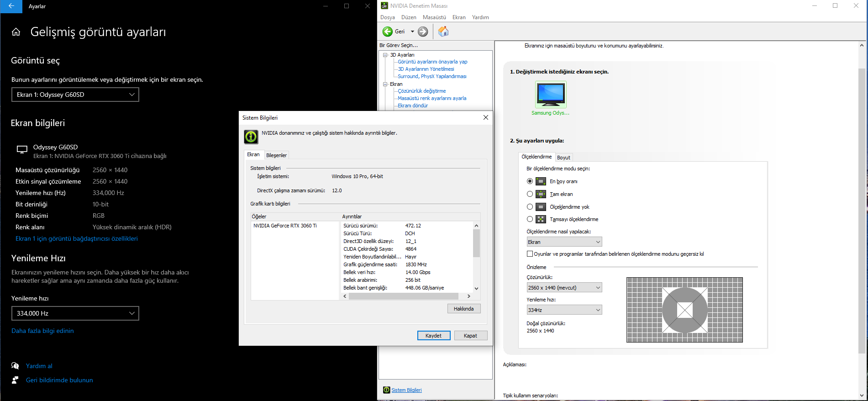Click the Yardım al help icon
The height and width of the screenshot is (401, 868).
point(15,366)
